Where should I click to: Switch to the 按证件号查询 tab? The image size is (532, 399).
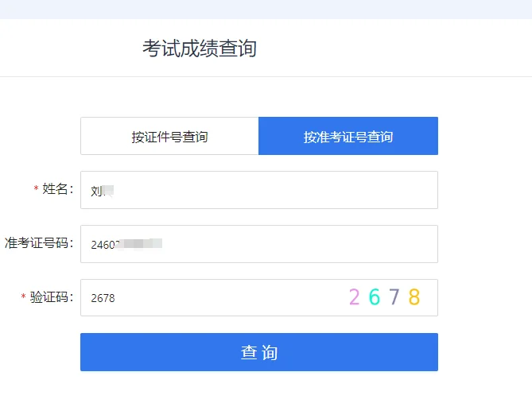coord(169,137)
